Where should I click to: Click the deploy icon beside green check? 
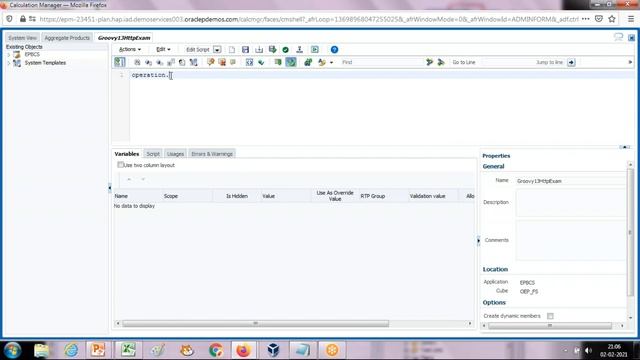tap(300, 50)
